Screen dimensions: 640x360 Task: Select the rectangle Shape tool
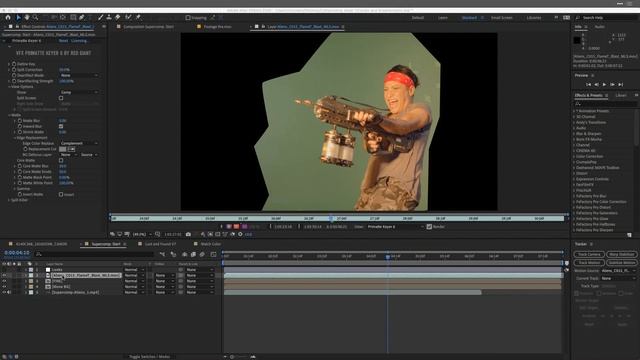(73, 18)
